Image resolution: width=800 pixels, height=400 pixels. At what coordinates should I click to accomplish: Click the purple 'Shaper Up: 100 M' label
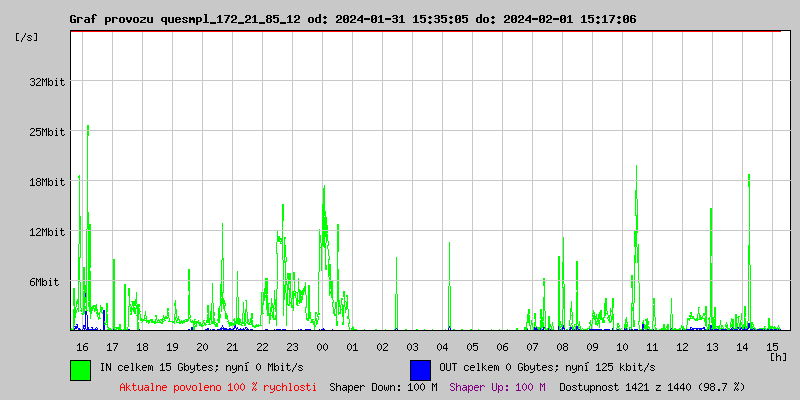click(x=497, y=387)
